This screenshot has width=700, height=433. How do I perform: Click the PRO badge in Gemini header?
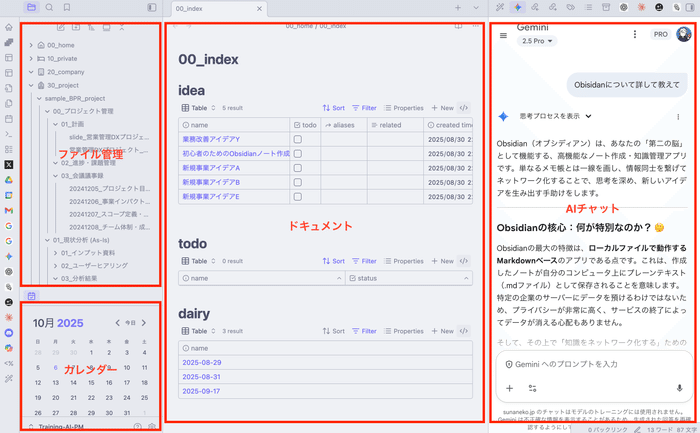660,34
